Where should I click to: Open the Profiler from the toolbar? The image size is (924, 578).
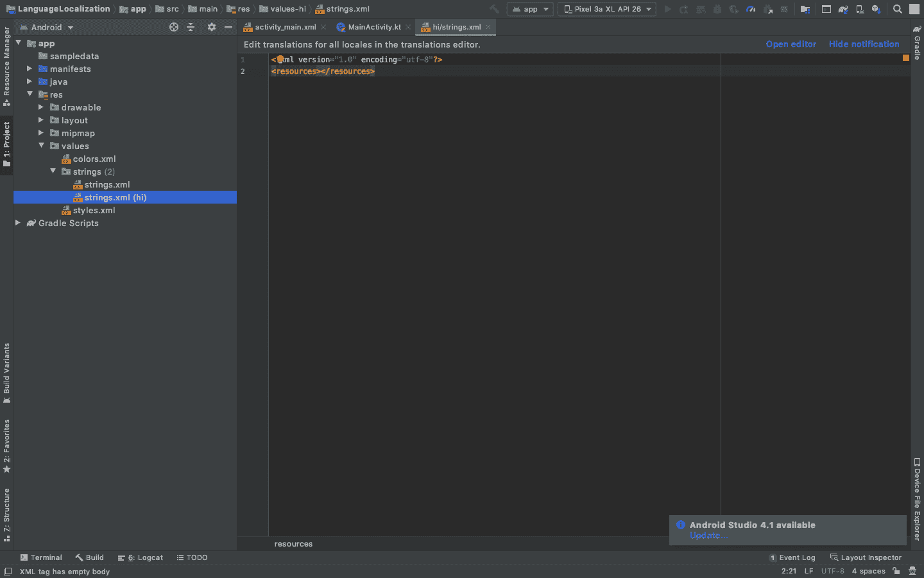point(751,9)
